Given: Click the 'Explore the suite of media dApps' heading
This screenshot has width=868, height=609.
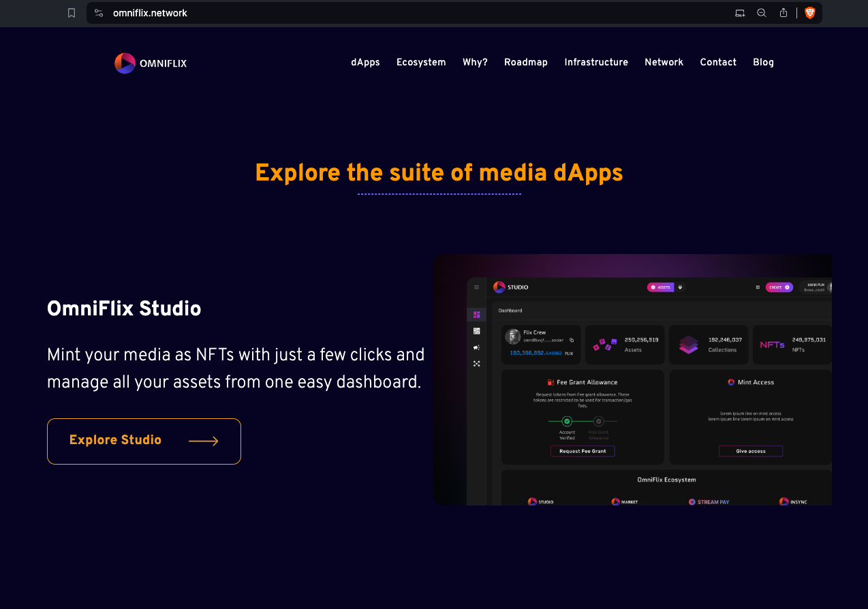Looking at the screenshot, I should [439, 173].
